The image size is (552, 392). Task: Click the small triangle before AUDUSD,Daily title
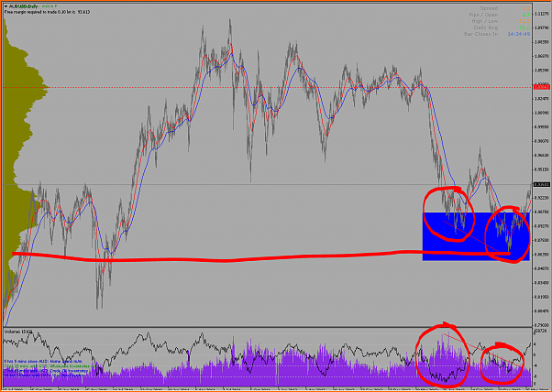[6, 6]
